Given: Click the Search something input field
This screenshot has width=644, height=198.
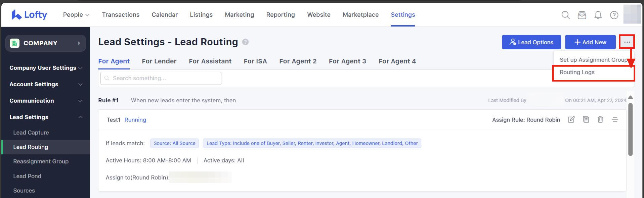Looking at the screenshot, I should pos(161,78).
